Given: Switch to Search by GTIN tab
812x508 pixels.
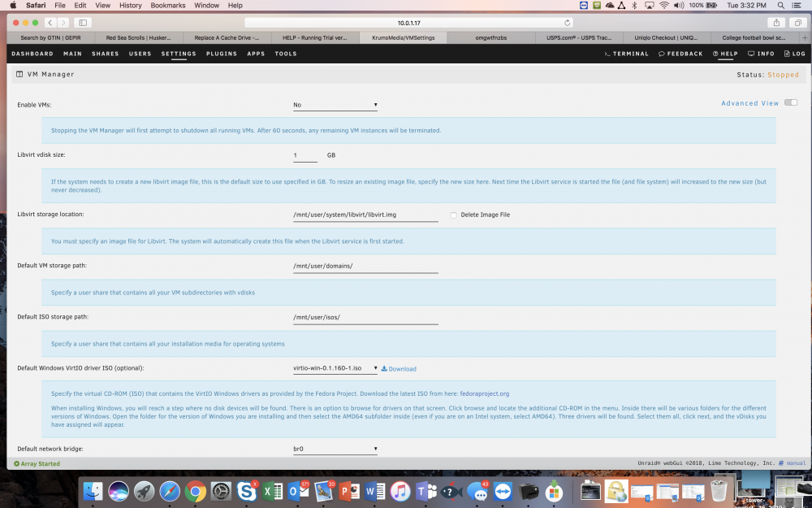Looking at the screenshot, I should pyautogui.click(x=50, y=38).
